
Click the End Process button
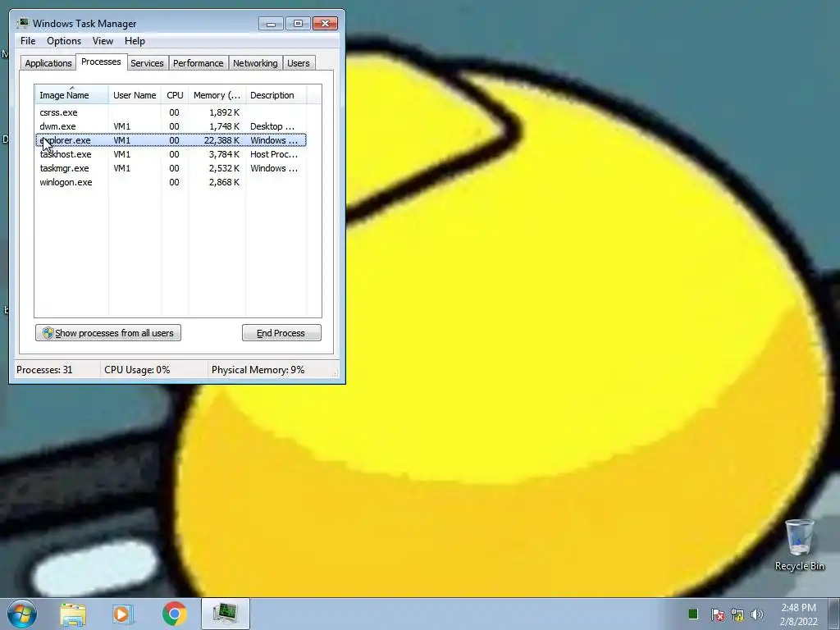[281, 333]
